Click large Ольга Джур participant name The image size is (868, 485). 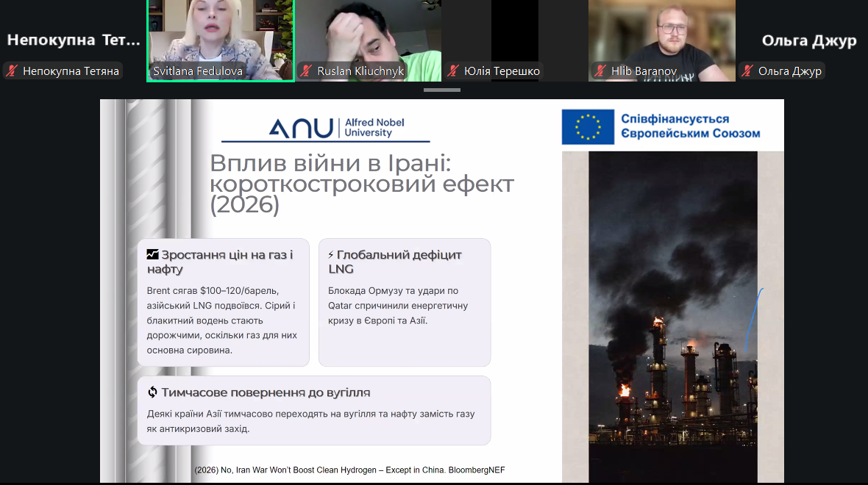tap(808, 40)
